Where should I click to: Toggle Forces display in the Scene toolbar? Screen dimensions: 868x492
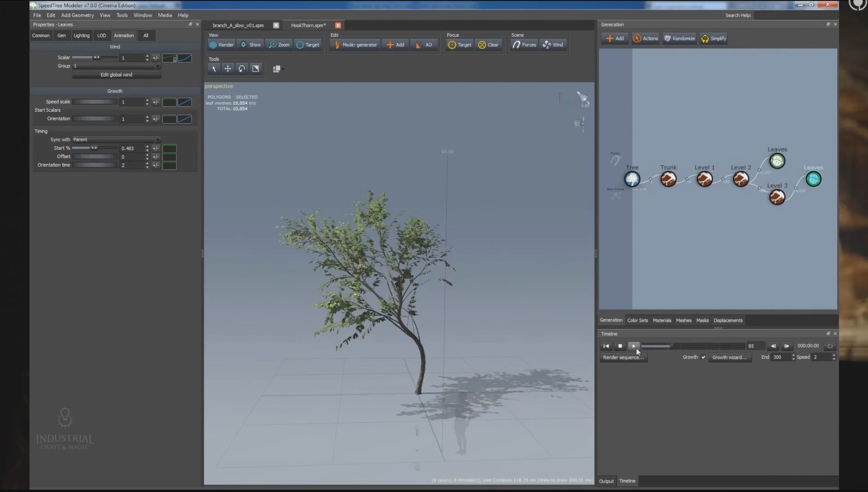524,45
